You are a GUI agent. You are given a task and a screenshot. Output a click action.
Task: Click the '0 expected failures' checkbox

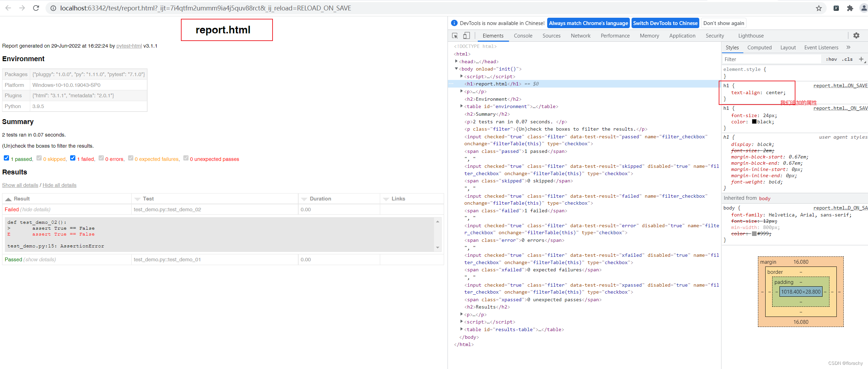(131, 158)
